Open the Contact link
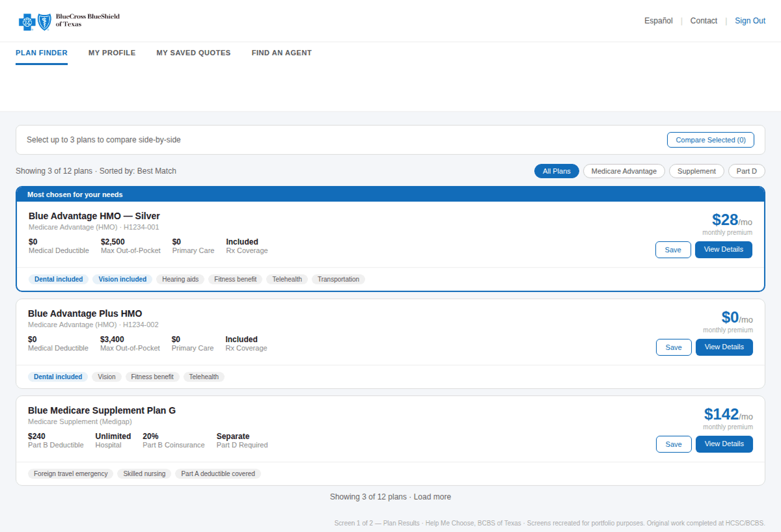The height and width of the screenshot is (532, 781). click(704, 21)
